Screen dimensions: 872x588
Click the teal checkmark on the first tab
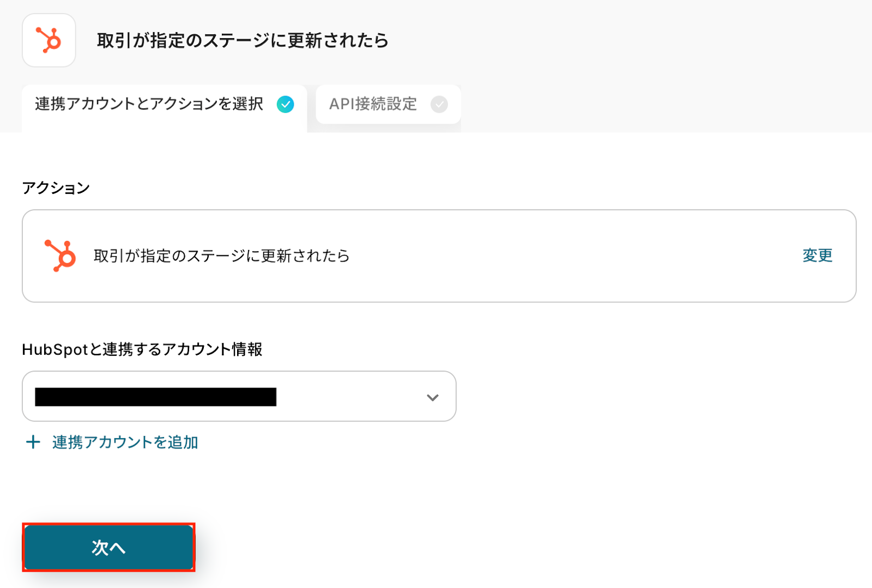coord(285,104)
